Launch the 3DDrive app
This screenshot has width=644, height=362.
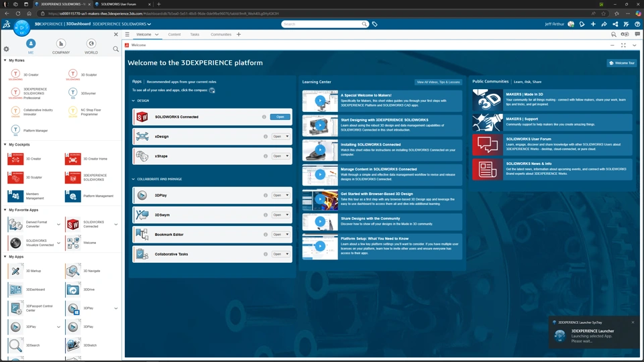80,290
